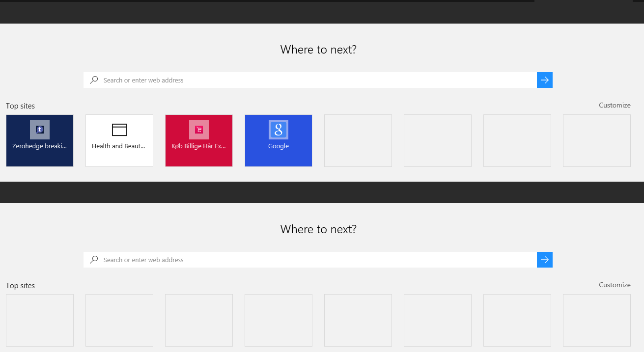Click the magnifier icon in upper search box
This screenshot has height=352, width=644.
94,80
